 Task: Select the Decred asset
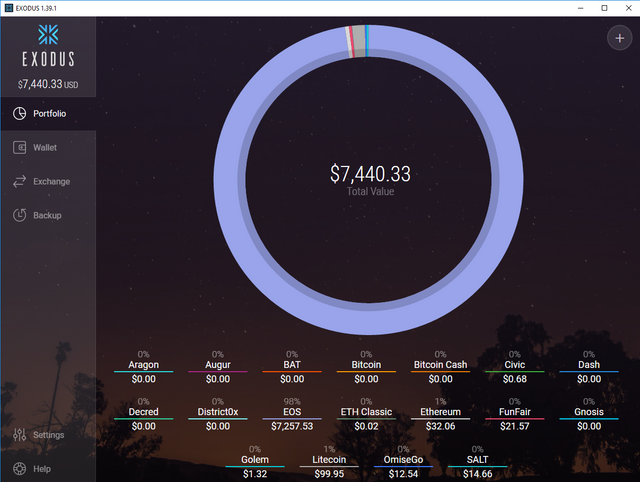pyautogui.click(x=144, y=412)
